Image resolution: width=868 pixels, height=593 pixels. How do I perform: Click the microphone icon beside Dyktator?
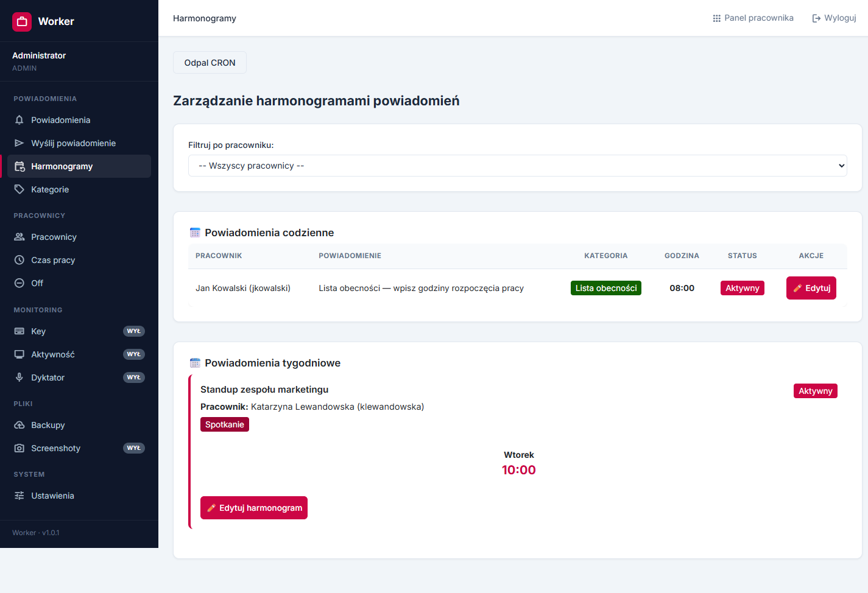point(19,377)
